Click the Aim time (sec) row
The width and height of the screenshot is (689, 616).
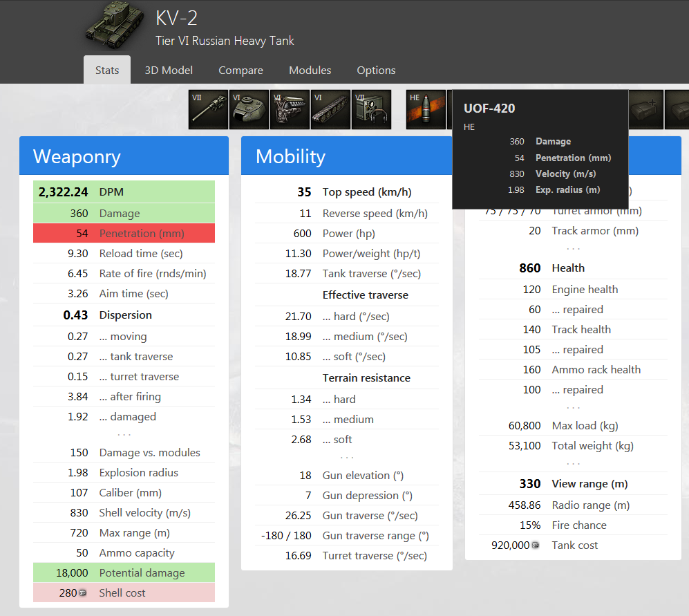[124, 293]
